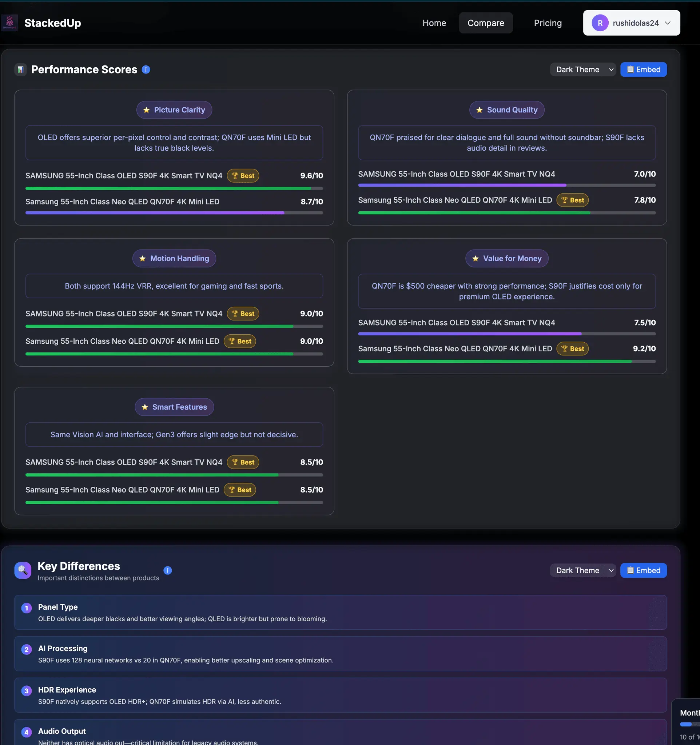
Task: Select the Panel Type difference row
Action: click(x=341, y=612)
